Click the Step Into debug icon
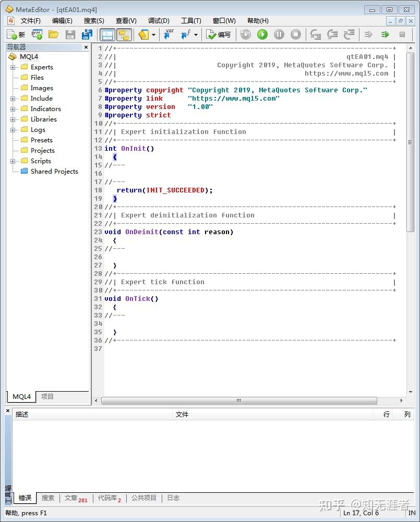 click(x=315, y=34)
